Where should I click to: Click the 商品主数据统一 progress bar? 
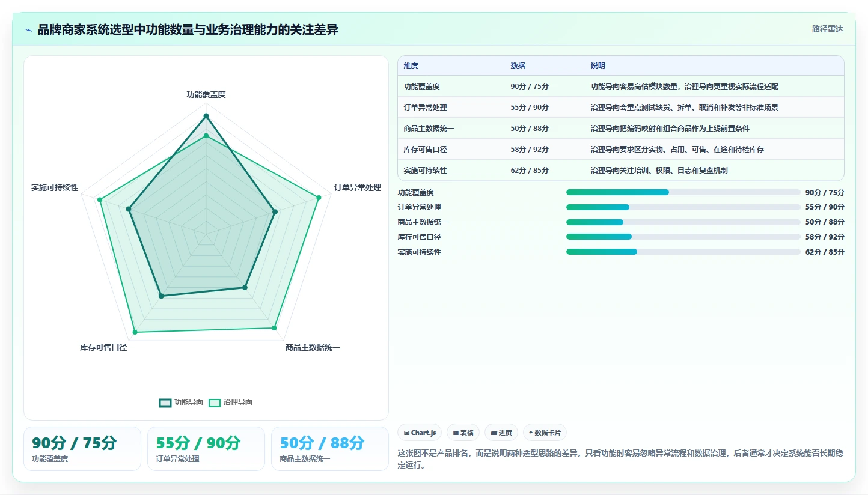(683, 222)
